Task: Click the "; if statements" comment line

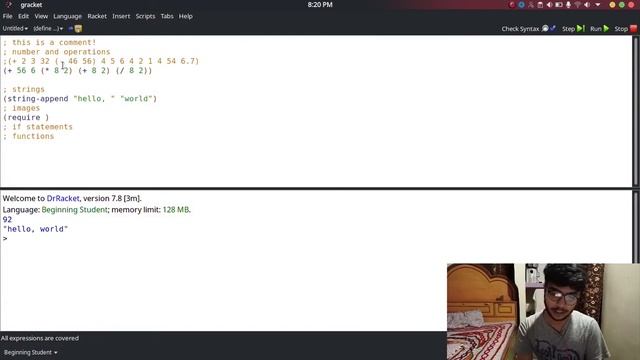Action: coord(38,127)
